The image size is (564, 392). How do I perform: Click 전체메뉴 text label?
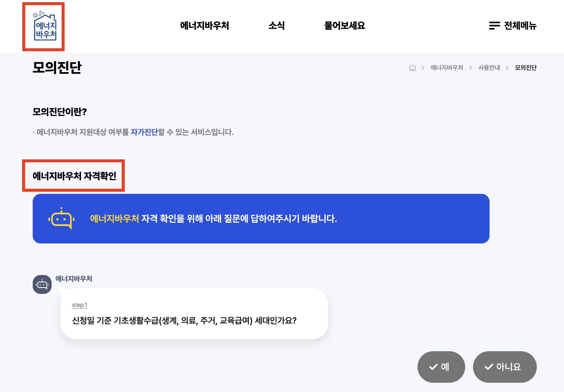[520, 26]
